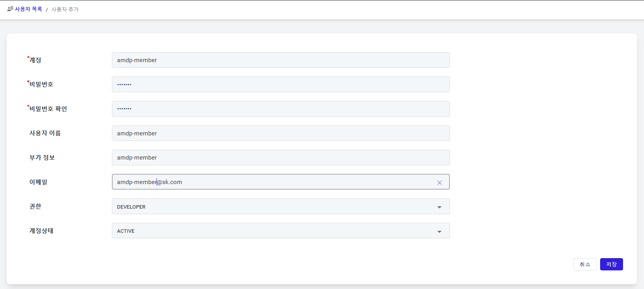Click the 이메일 field label
644x289 pixels.
click(x=38, y=182)
